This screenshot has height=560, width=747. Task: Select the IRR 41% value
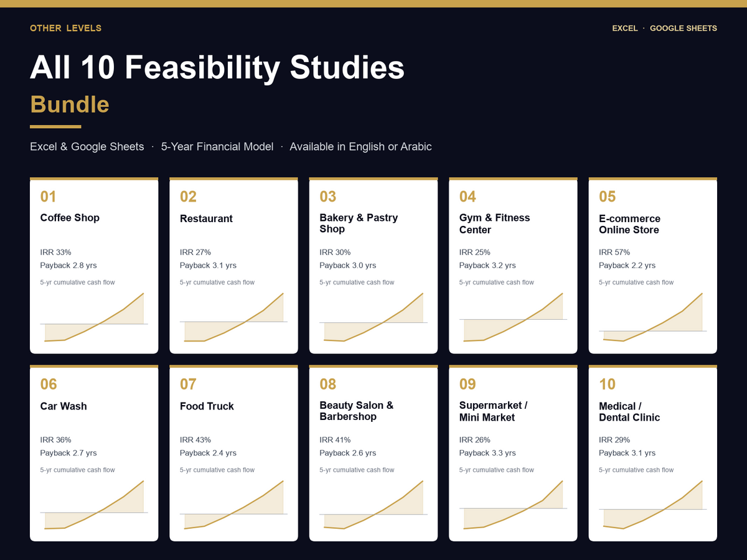coord(335,440)
